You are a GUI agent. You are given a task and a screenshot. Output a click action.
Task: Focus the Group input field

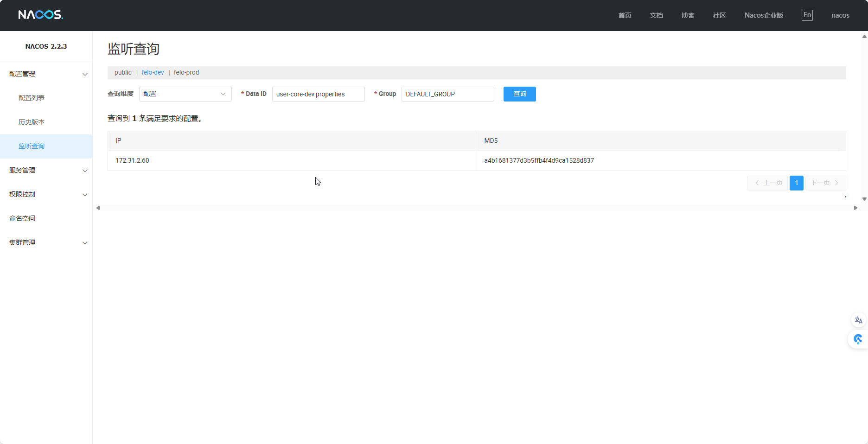point(448,94)
